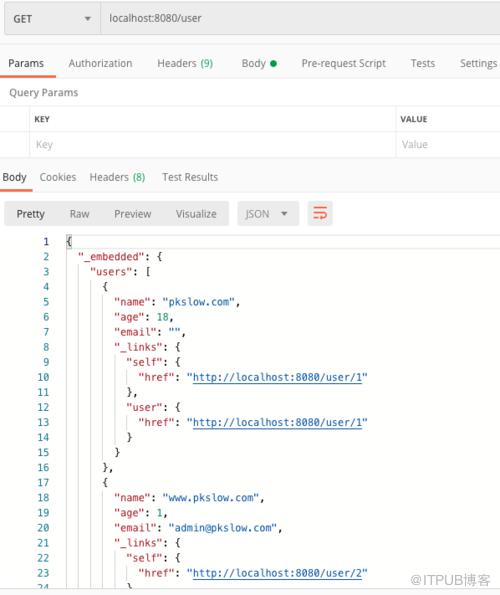View response Cookies tab
The image size is (500, 595).
pyautogui.click(x=58, y=177)
